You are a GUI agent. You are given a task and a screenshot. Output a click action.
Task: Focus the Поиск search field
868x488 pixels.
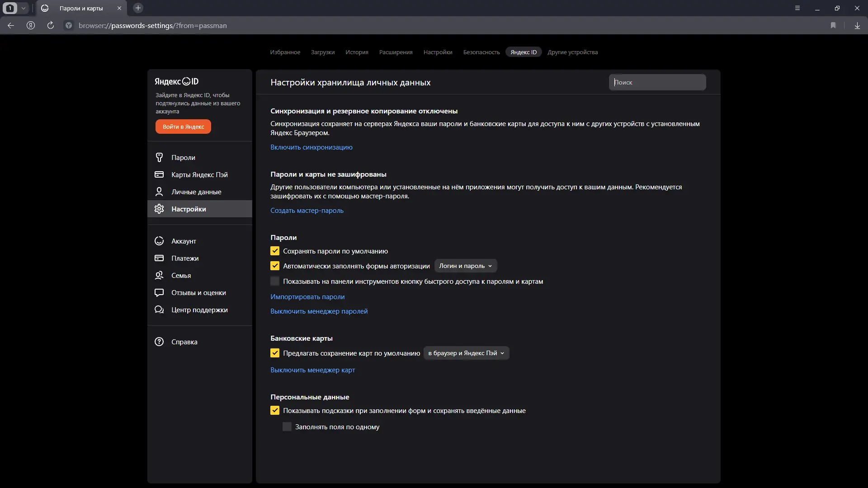(x=657, y=83)
